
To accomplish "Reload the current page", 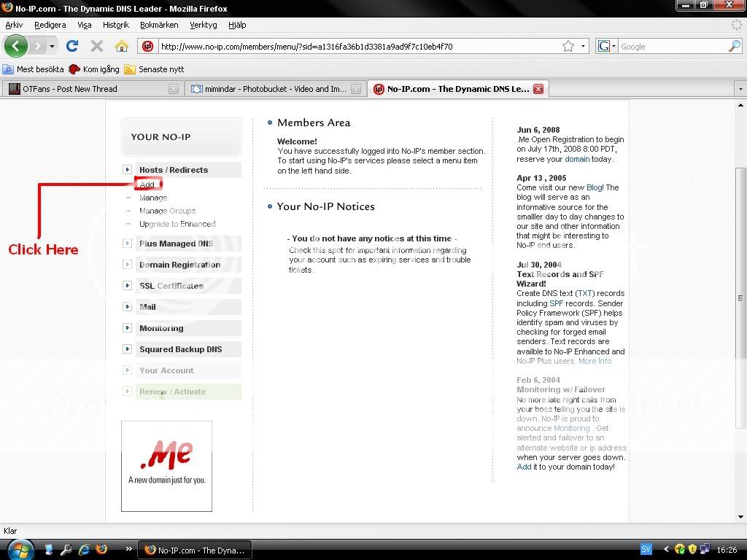I will click(x=72, y=46).
